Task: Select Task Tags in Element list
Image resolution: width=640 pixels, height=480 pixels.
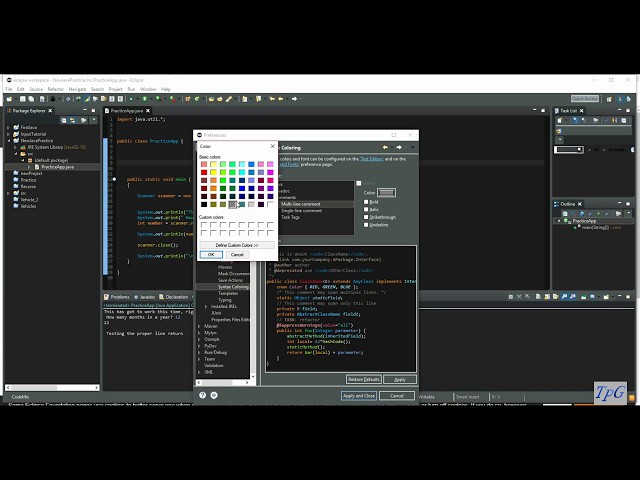Action: 290,217
